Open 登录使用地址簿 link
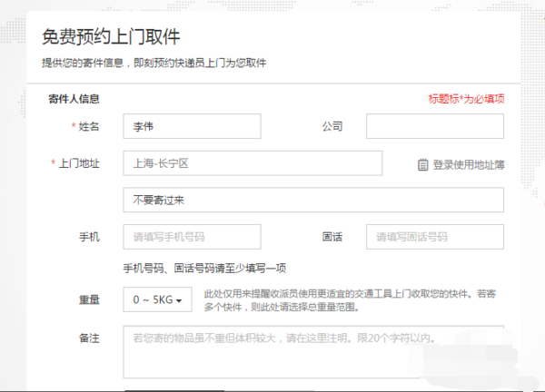Image resolution: width=545 pixels, height=392 pixels. [x=468, y=164]
